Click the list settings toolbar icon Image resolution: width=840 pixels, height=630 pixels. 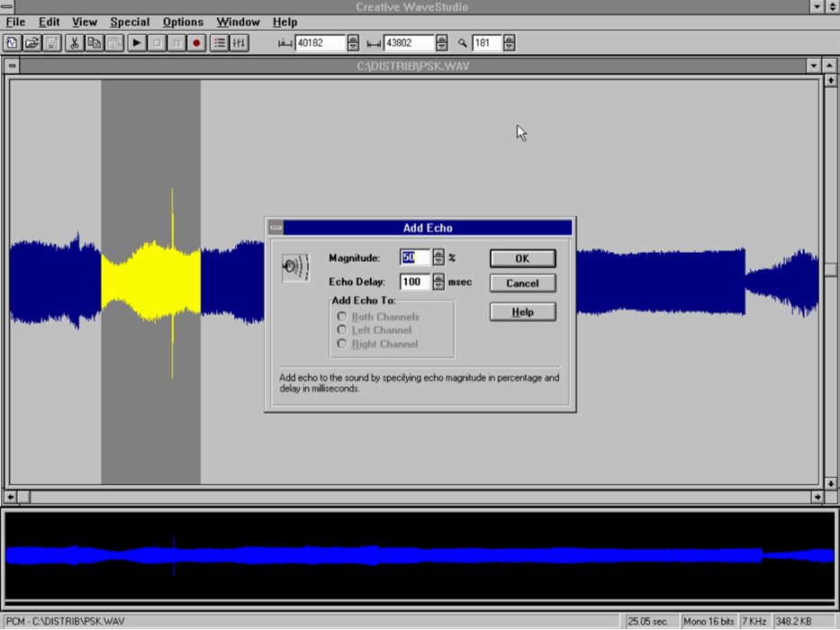(219, 43)
